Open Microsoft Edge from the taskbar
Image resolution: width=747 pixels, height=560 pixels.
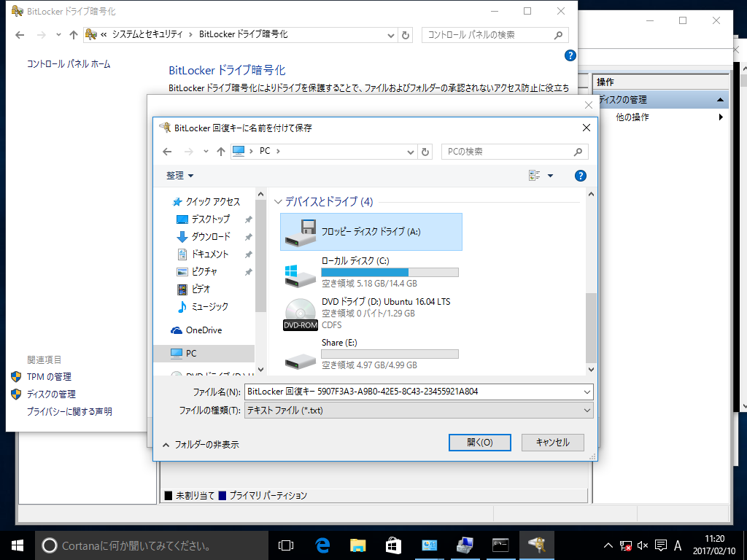pyautogui.click(x=322, y=545)
